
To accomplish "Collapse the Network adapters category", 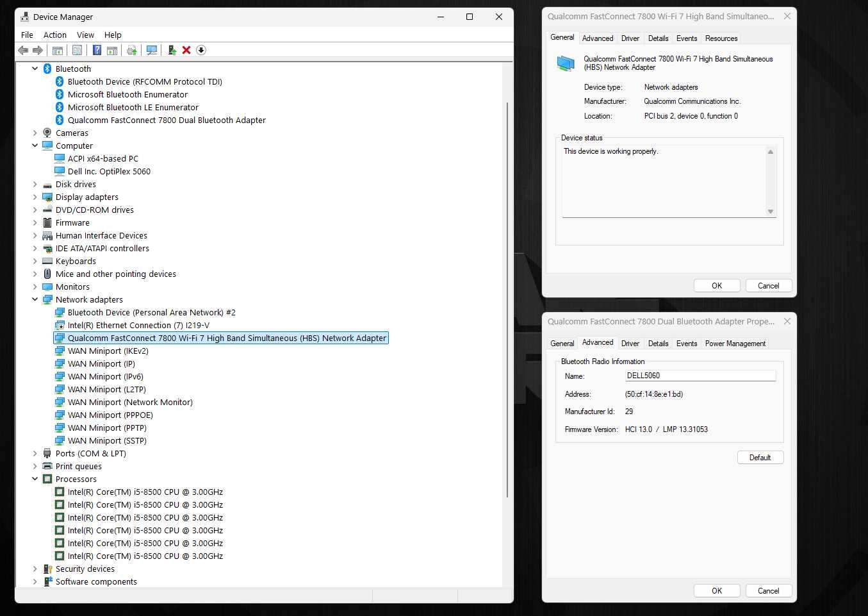I will tap(35, 299).
